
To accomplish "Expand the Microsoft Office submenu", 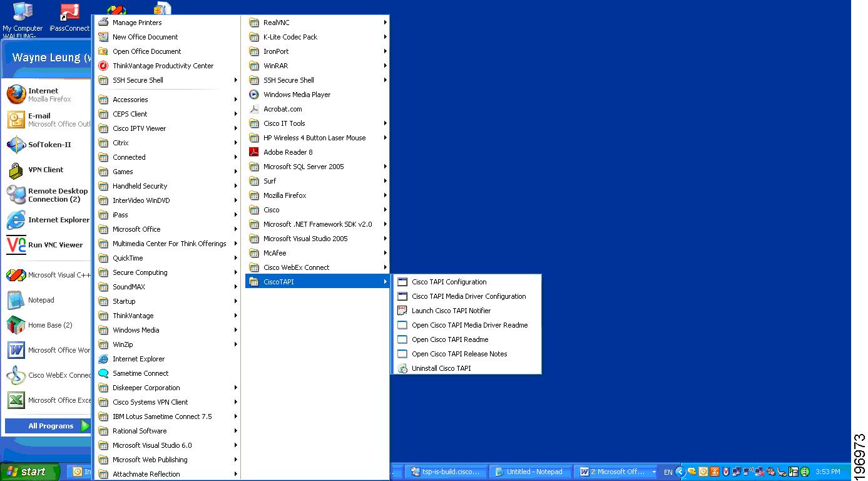I will coord(167,229).
